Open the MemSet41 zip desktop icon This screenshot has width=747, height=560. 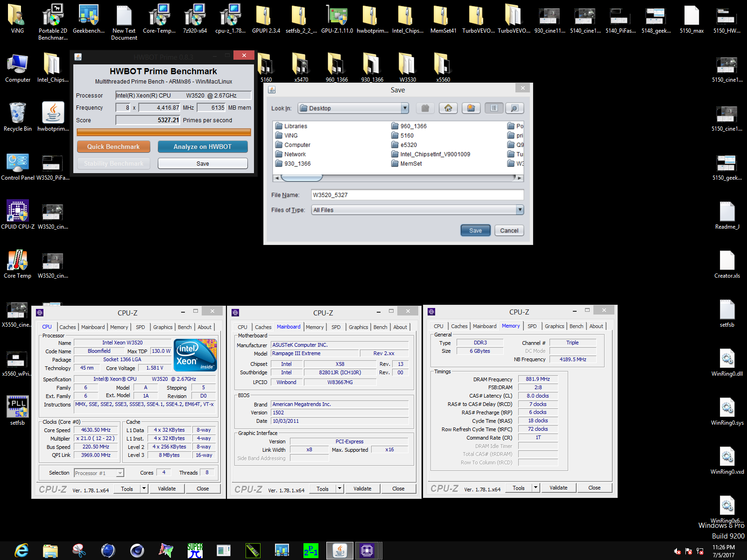click(x=443, y=19)
